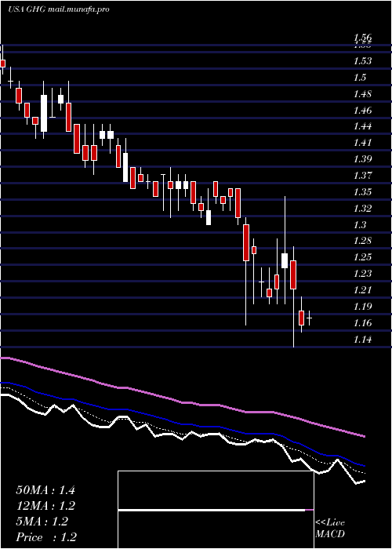Click the 1.16 price axis label
Viewport: 392px width, 549px height.
pos(362,323)
